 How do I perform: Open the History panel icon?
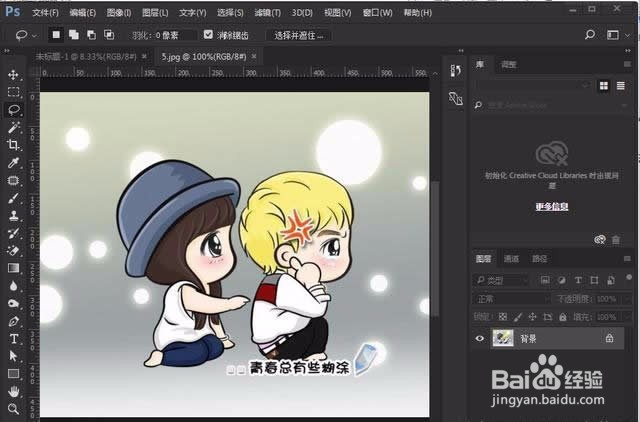[x=456, y=71]
